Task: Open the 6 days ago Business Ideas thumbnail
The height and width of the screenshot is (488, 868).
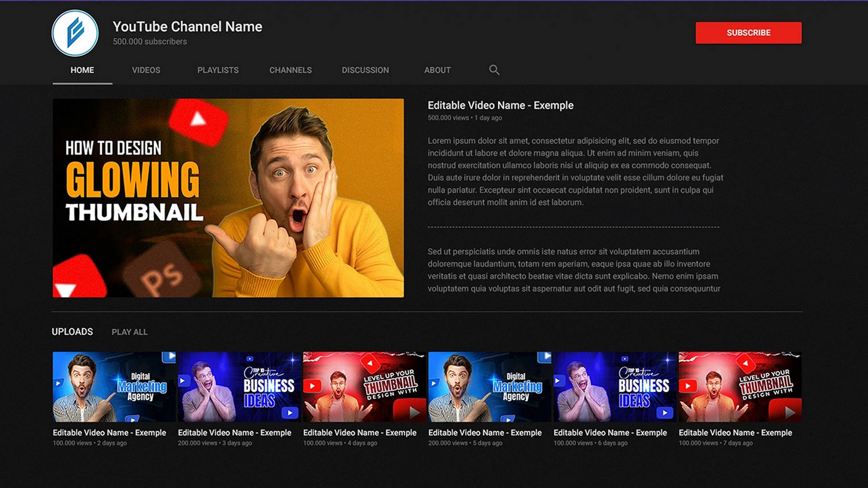Action: click(x=615, y=387)
